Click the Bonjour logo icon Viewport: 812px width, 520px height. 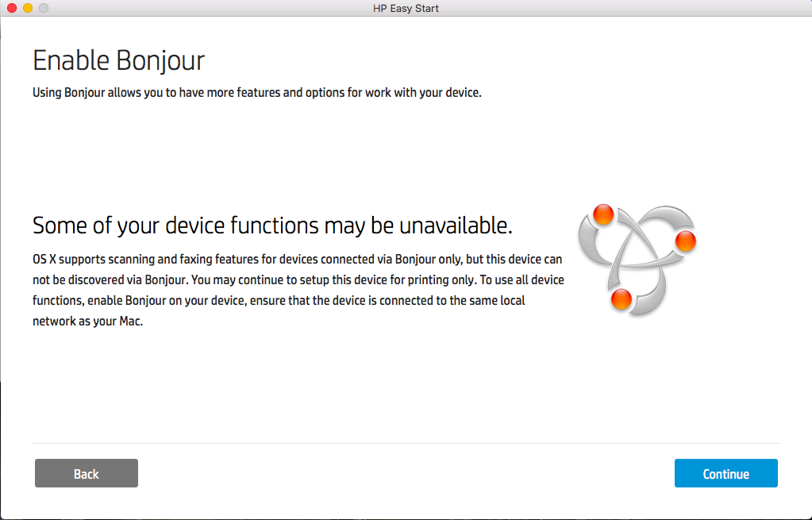(637, 260)
